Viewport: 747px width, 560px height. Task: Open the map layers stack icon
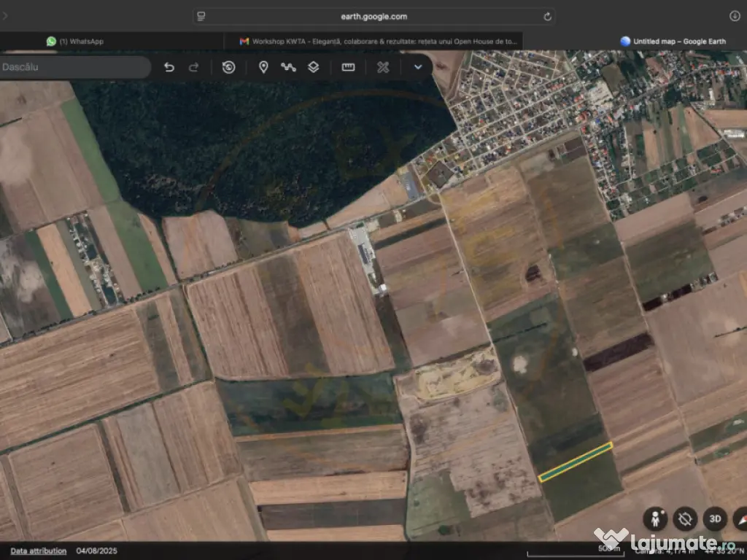coord(313,67)
